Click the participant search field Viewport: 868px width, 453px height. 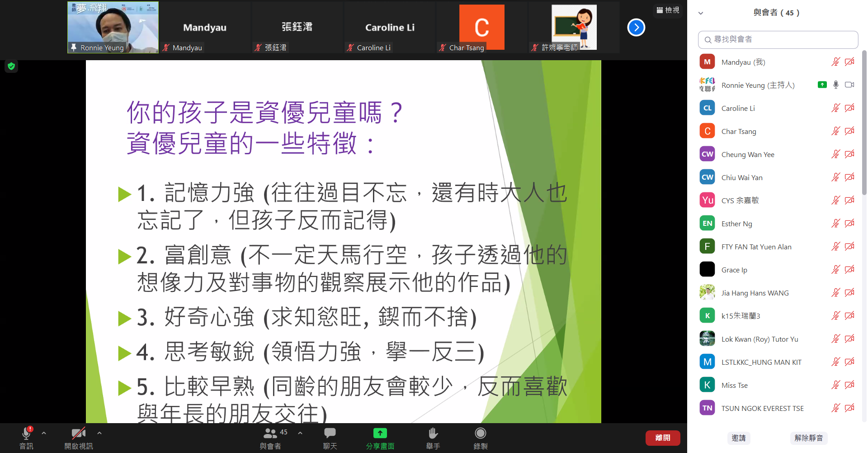pyautogui.click(x=778, y=39)
